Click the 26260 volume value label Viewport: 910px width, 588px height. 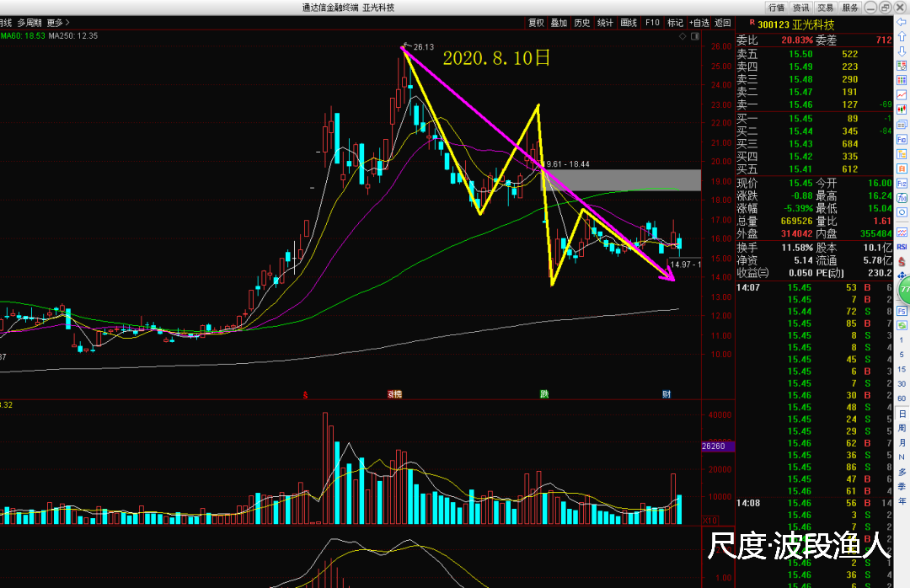point(718,446)
